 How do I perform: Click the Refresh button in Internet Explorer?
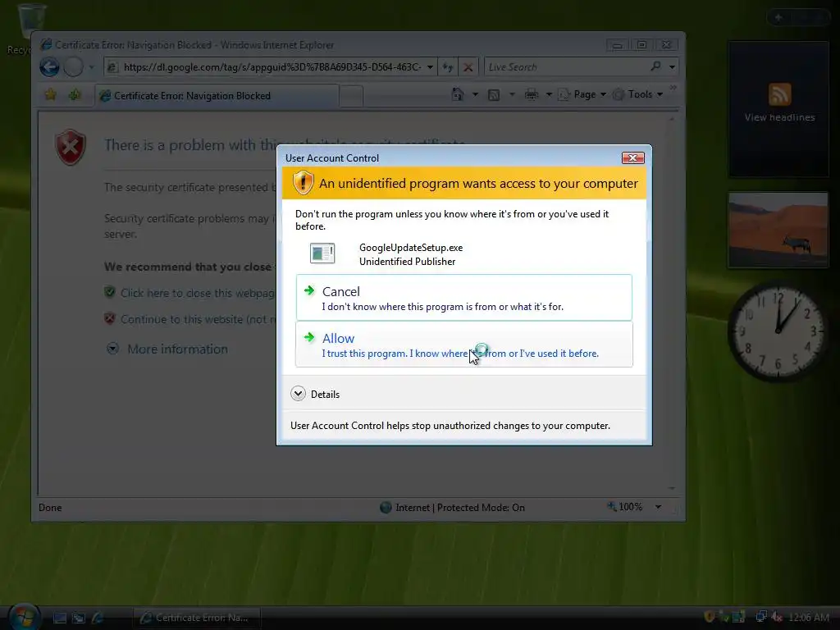click(448, 67)
